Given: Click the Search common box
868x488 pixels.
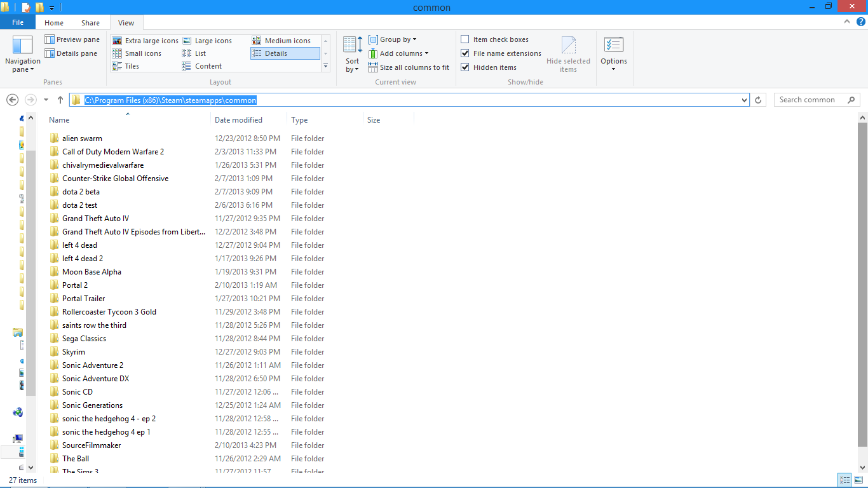Looking at the screenshot, I should click(x=817, y=100).
